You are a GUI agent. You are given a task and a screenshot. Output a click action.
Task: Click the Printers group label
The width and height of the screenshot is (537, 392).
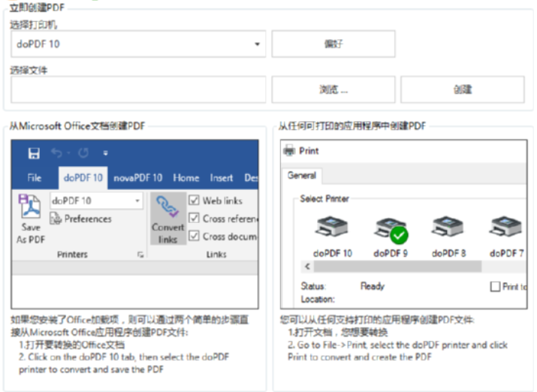click(x=72, y=255)
